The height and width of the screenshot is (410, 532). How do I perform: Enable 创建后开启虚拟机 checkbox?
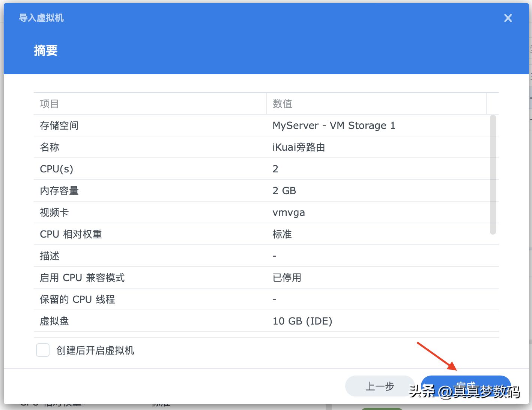(43, 350)
